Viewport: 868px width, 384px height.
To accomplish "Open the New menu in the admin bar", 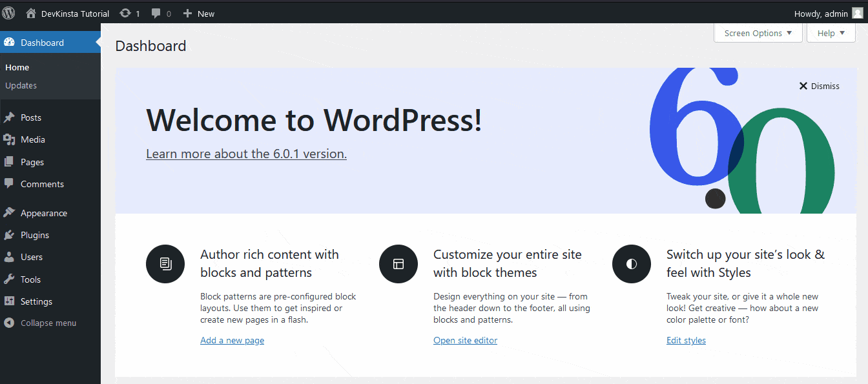I will coord(198,13).
